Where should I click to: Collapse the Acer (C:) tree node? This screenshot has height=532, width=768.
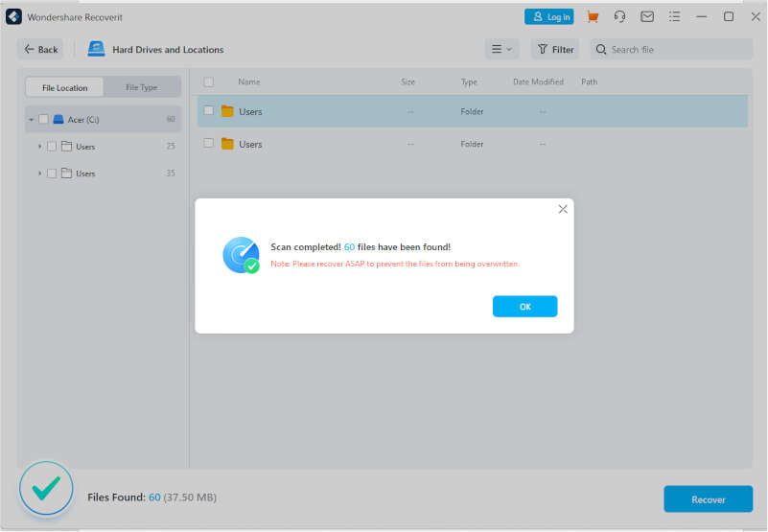(x=31, y=120)
